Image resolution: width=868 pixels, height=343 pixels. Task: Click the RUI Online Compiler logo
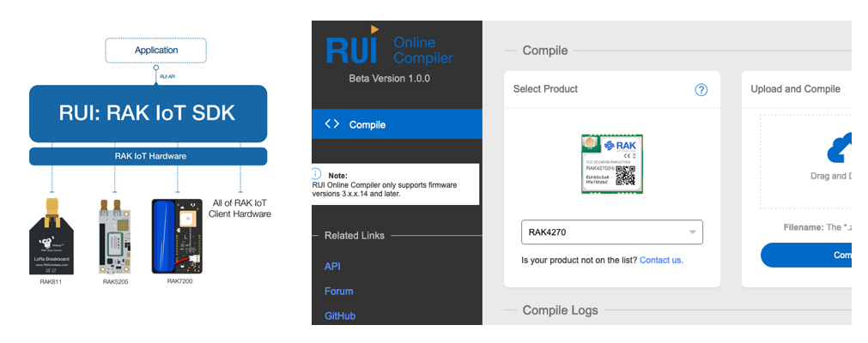(x=389, y=46)
